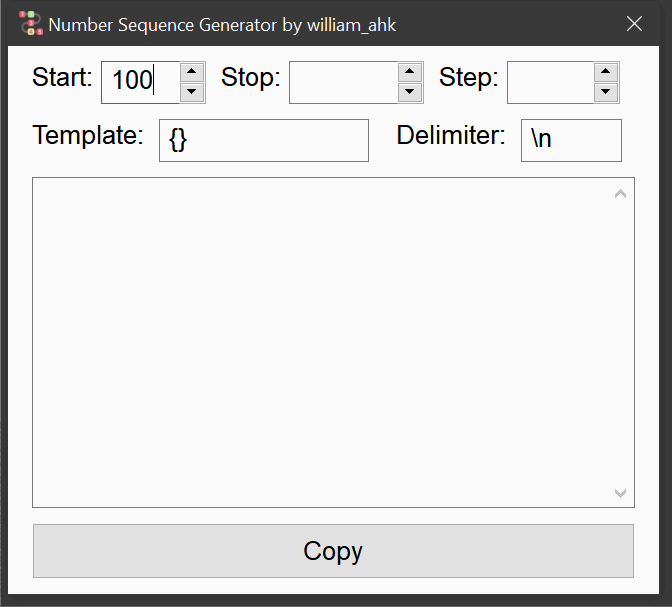Click the output scrollbar up arrow

pos(620,194)
